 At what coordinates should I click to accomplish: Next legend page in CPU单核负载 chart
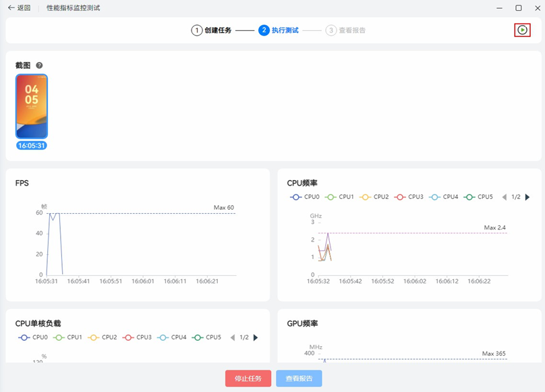256,337
